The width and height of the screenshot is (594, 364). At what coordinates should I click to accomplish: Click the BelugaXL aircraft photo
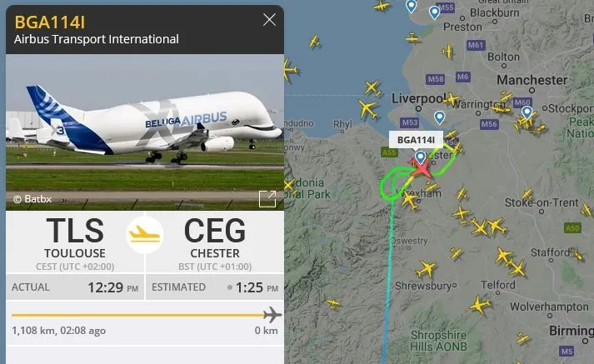[145, 132]
